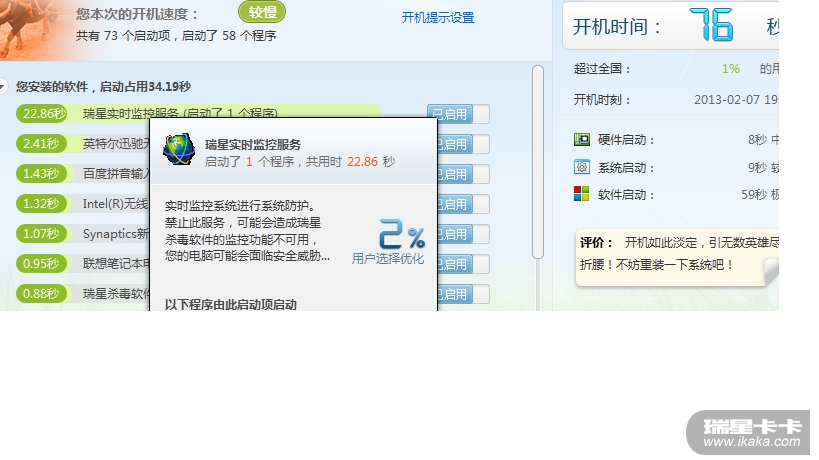Viewport: 819px width, 460px height.
Task: Toggle 已启用 switch in the 2.41秒 row
Action: pos(463,144)
